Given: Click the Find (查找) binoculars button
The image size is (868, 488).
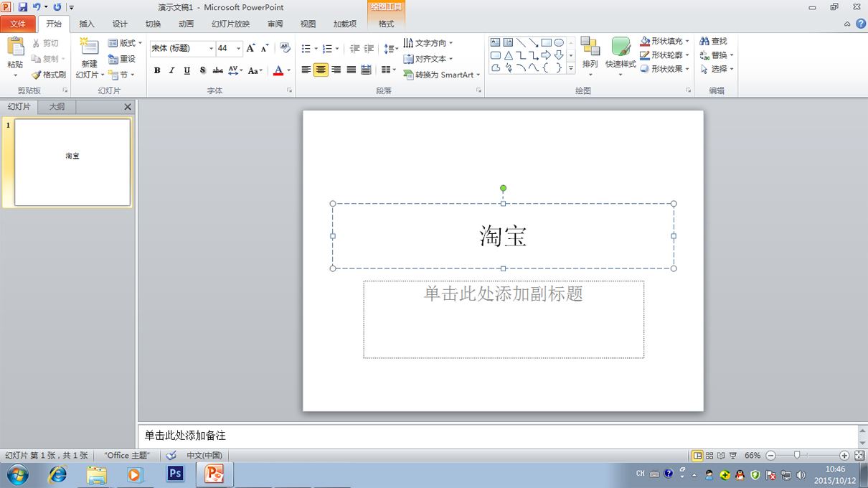Looking at the screenshot, I should [713, 42].
